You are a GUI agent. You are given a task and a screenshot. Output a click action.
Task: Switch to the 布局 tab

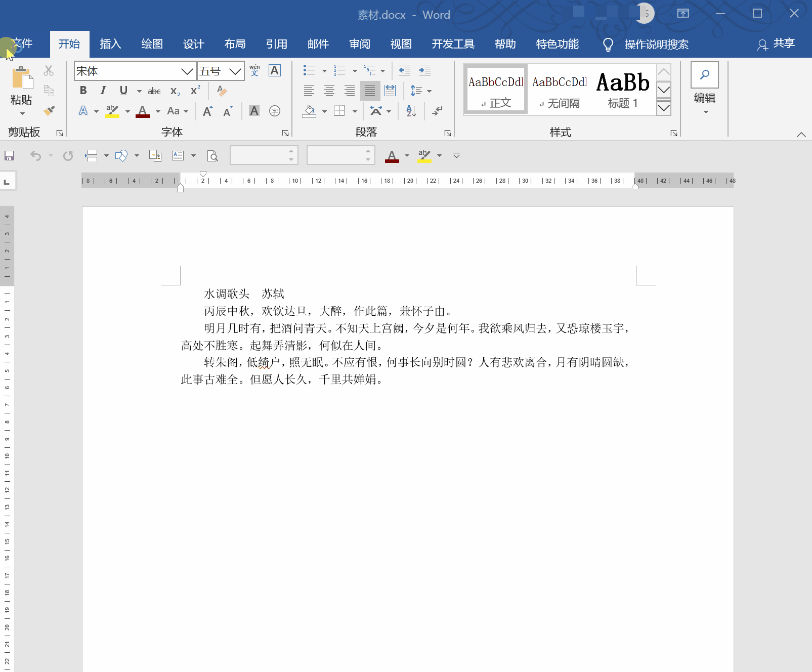click(x=235, y=45)
